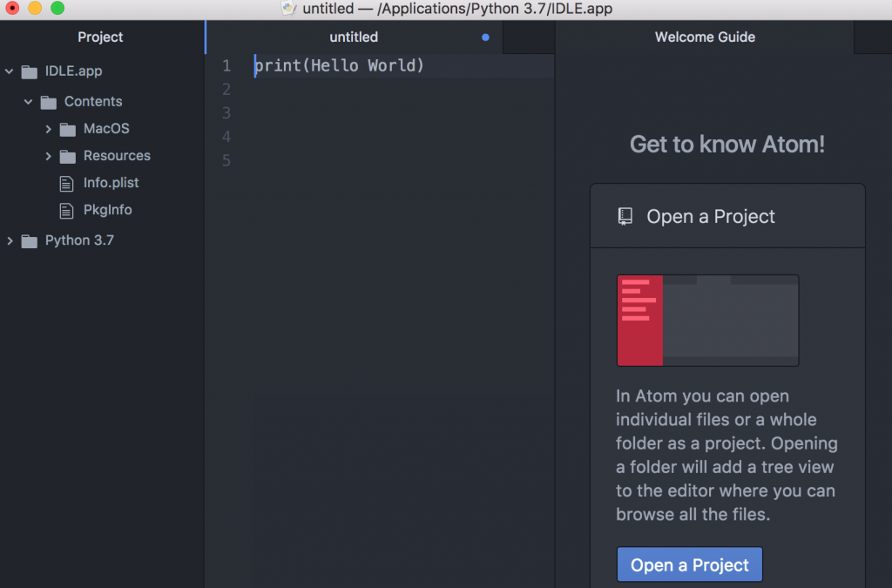The width and height of the screenshot is (892, 588).
Task: Select the Contents label in tree
Action: pyautogui.click(x=93, y=101)
